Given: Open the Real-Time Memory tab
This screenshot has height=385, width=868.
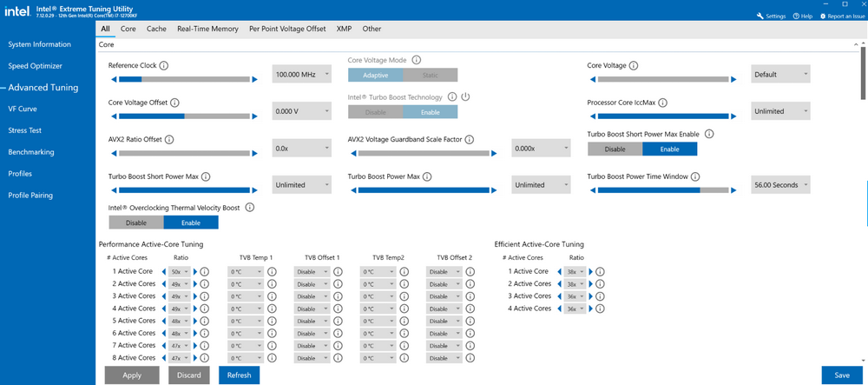Looking at the screenshot, I should pyautogui.click(x=208, y=29).
